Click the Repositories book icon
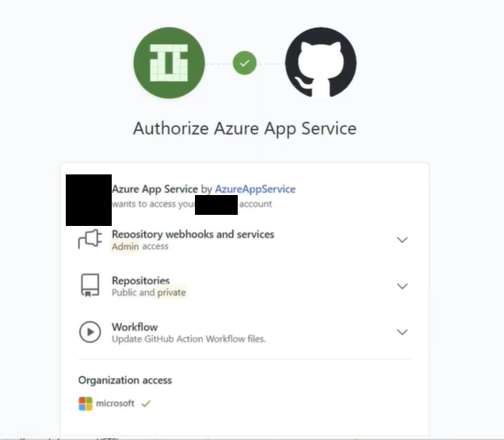 [90, 285]
